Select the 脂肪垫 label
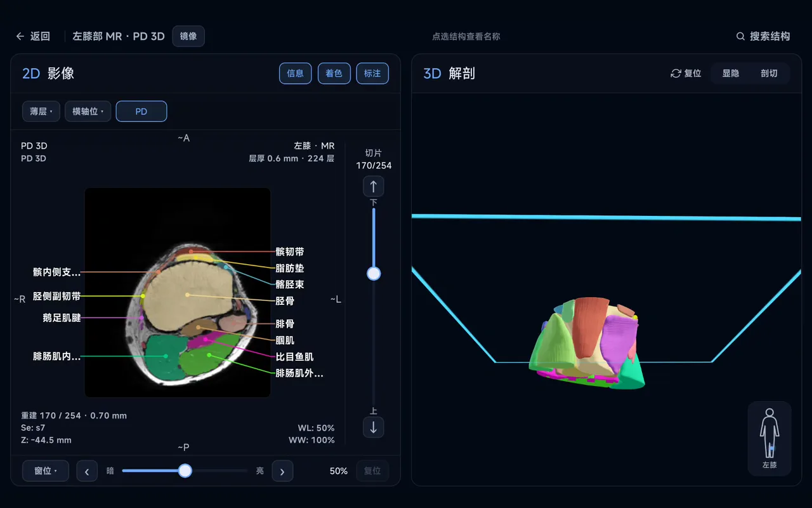812x508 pixels. pos(290,269)
